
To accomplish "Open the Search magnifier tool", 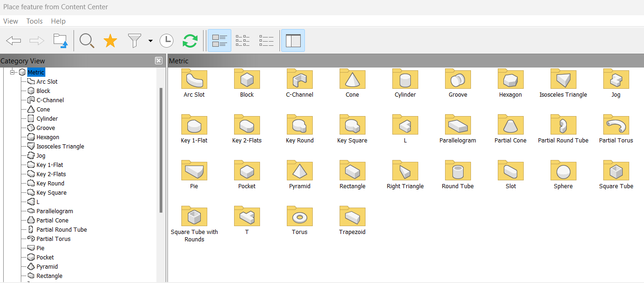I will [x=87, y=41].
